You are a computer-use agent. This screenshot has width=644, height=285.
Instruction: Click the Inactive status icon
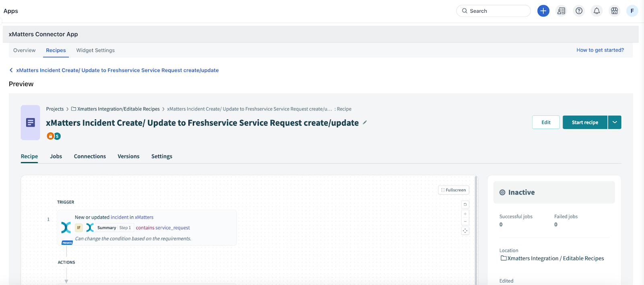click(x=502, y=193)
